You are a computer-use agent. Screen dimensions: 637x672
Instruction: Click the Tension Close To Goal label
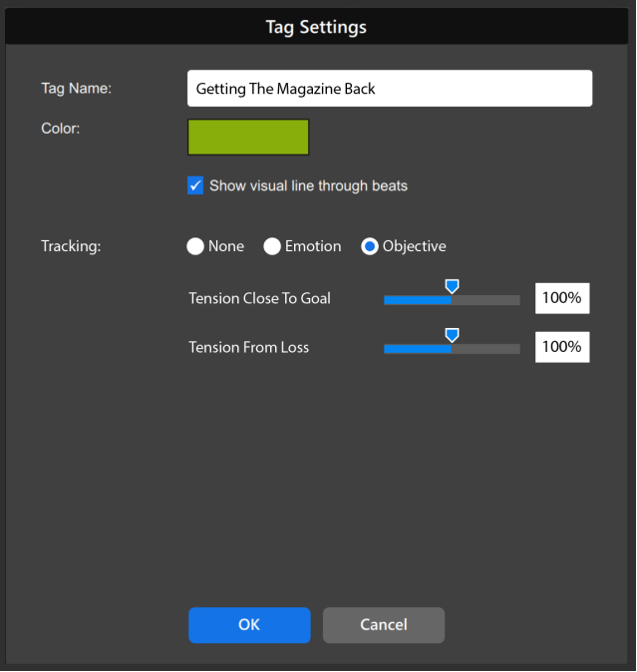(x=259, y=298)
